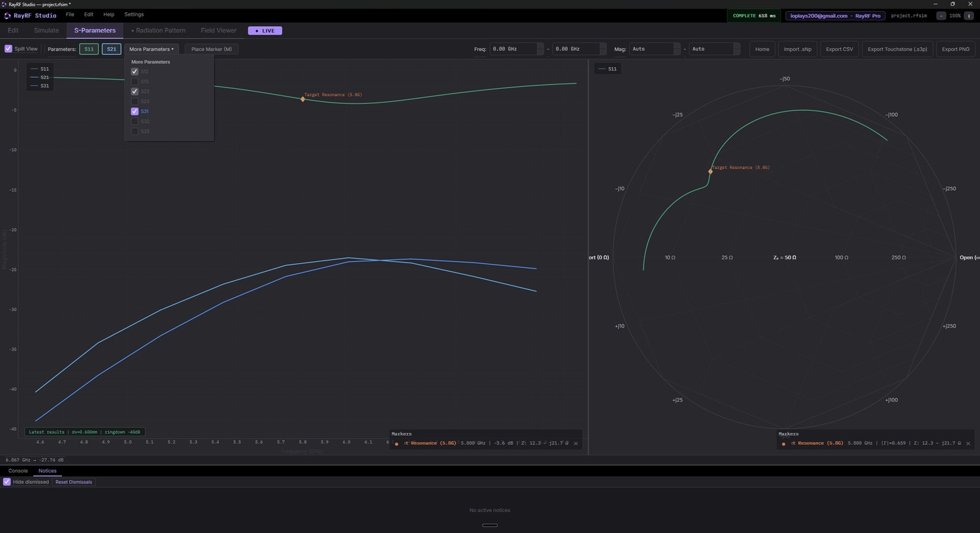Uncheck S22 in More Parameters
980x533 pixels.
[x=135, y=91]
